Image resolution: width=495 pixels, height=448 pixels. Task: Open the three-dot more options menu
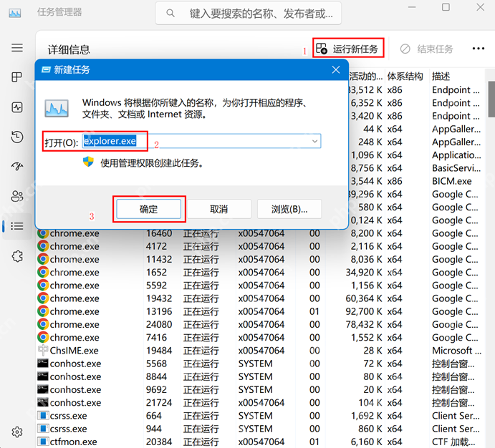point(478,49)
